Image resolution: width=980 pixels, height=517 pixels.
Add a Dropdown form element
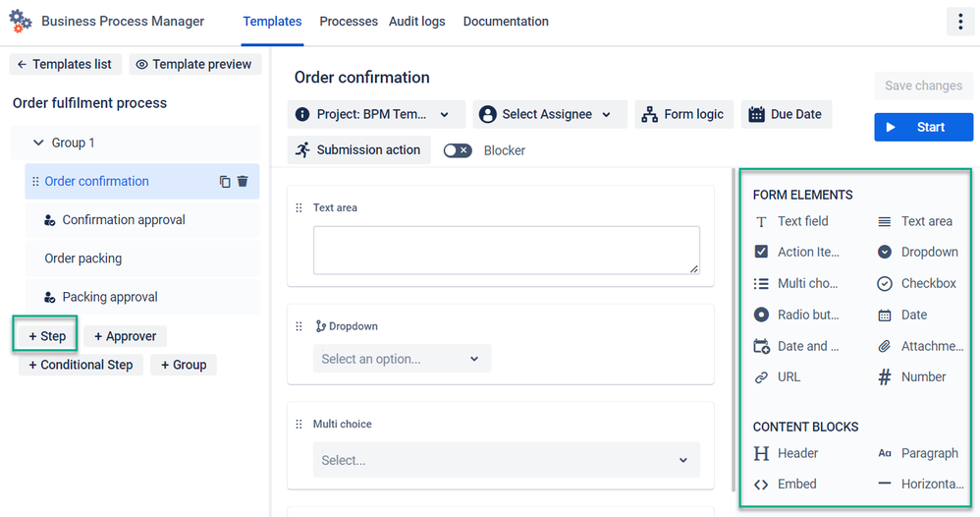click(x=919, y=252)
